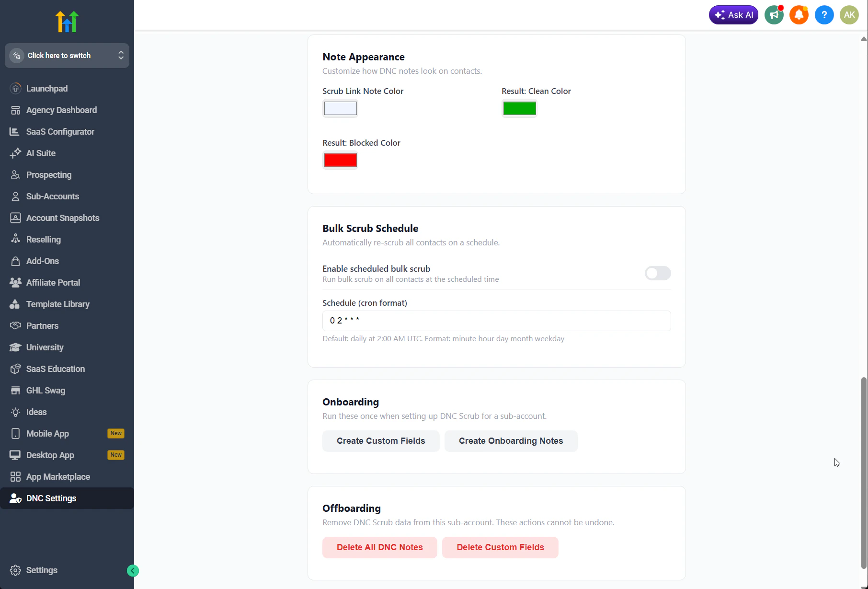This screenshot has height=589, width=868.
Task: Click the Add-Ons bag icon
Action: pyautogui.click(x=15, y=261)
